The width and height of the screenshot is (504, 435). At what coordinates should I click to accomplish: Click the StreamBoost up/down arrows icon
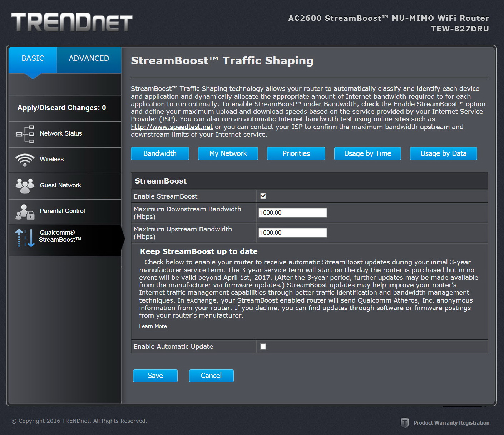[25, 238]
